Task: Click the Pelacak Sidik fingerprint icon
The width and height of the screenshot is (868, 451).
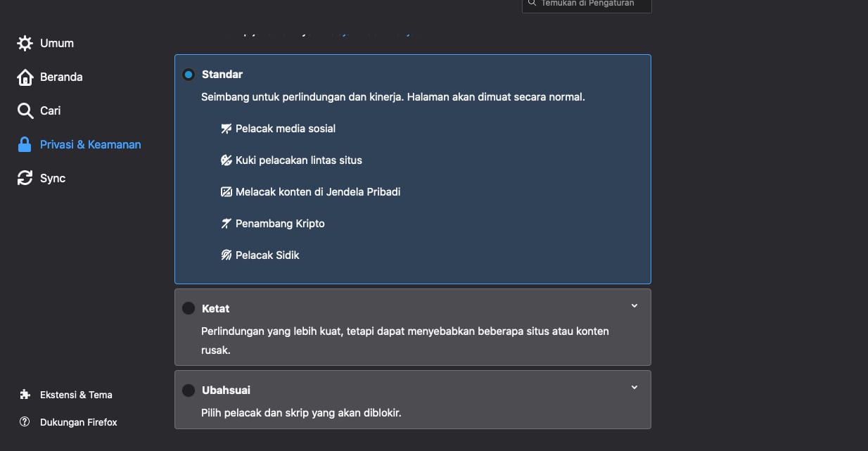Action: pos(226,255)
